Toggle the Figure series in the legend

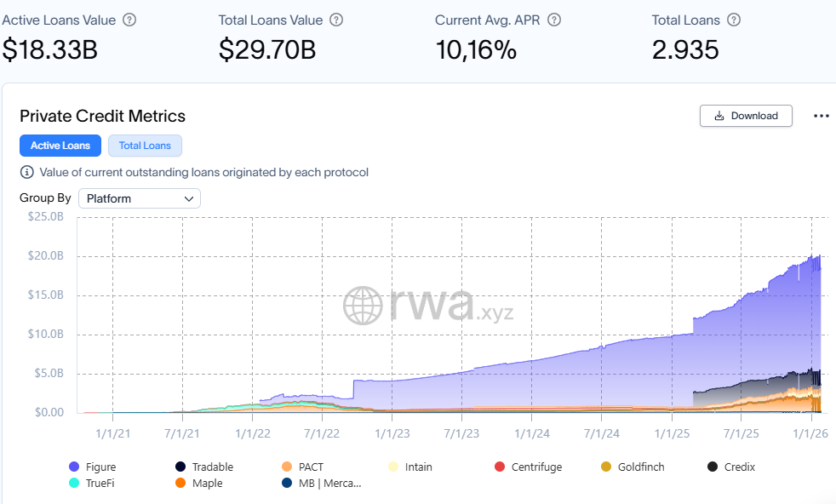(x=93, y=467)
